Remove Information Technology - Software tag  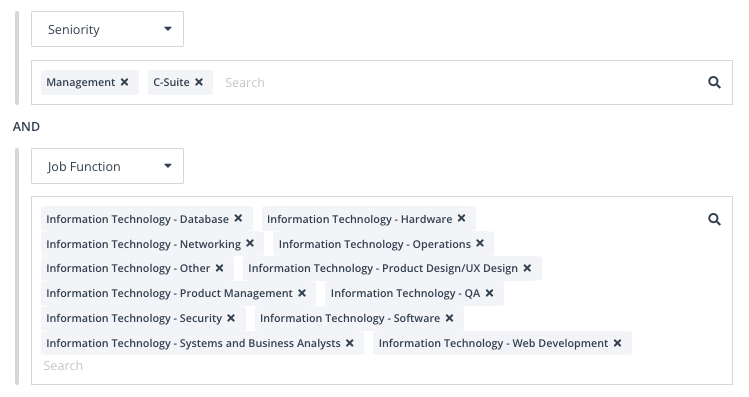point(449,318)
